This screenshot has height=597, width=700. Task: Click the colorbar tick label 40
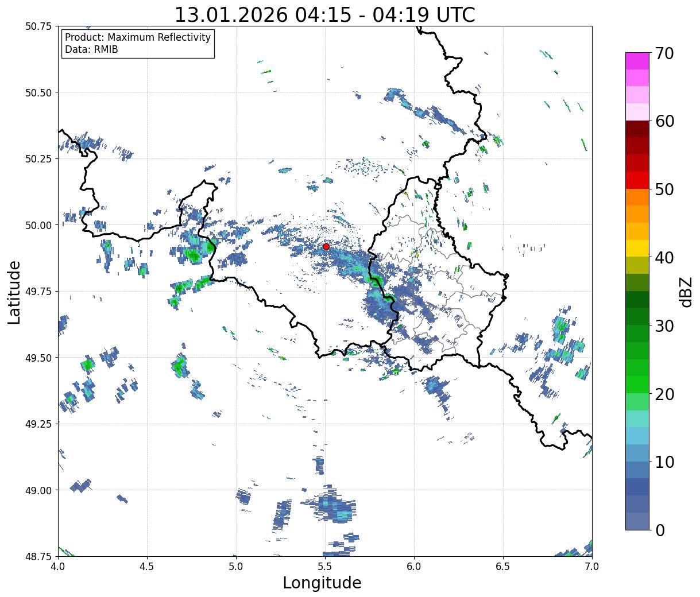click(665, 257)
